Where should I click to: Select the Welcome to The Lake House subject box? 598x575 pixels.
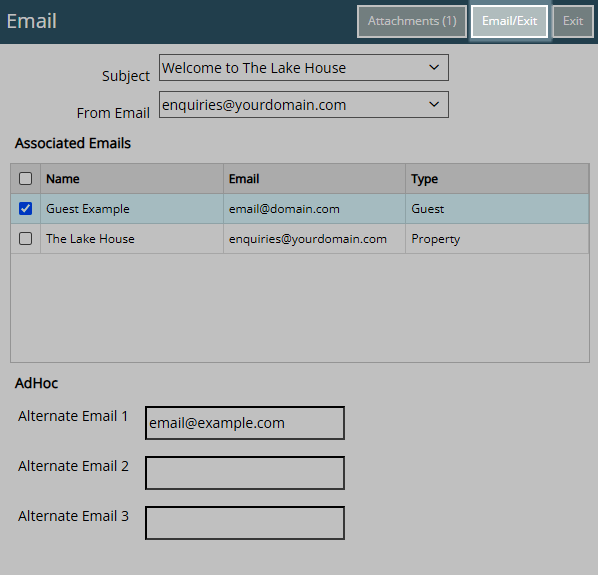(304, 67)
